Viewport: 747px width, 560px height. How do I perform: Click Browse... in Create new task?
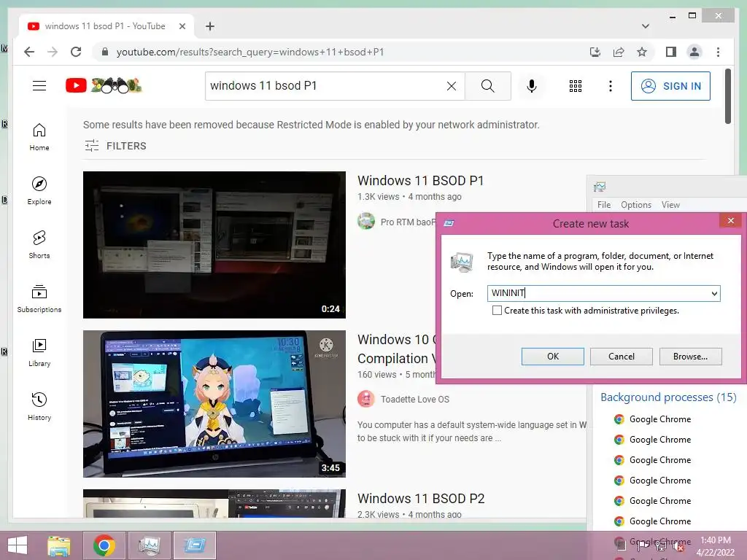point(690,356)
